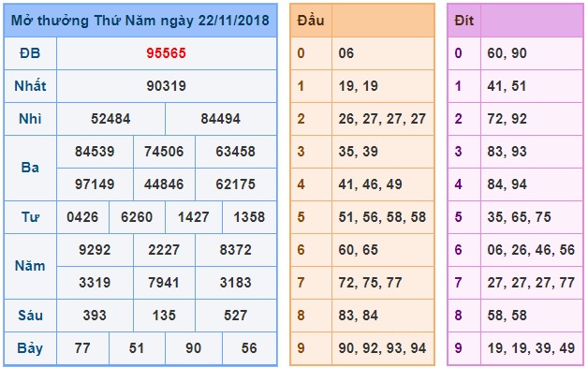Select the first prize number 90319
The width and height of the screenshot is (588, 368).
point(166,86)
